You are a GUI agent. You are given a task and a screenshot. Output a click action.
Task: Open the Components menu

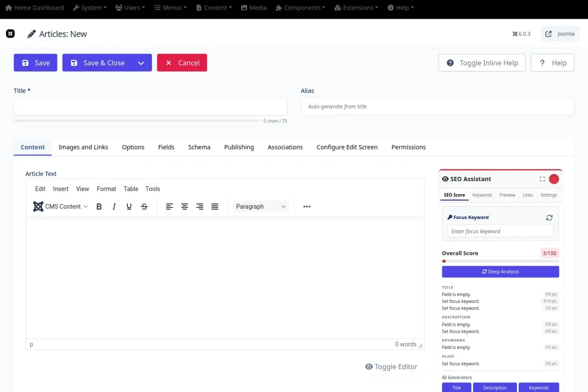[x=301, y=8]
